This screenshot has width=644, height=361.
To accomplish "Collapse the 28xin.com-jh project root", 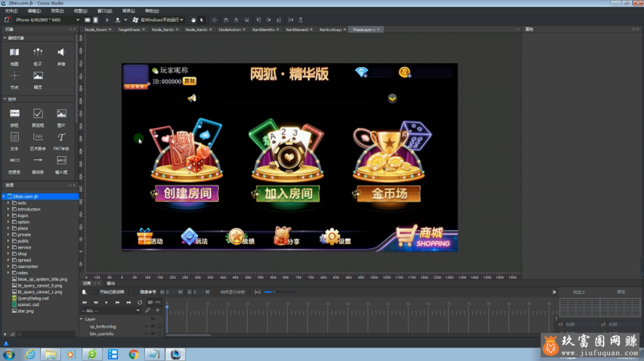I will pyautogui.click(x=4, y=197).
